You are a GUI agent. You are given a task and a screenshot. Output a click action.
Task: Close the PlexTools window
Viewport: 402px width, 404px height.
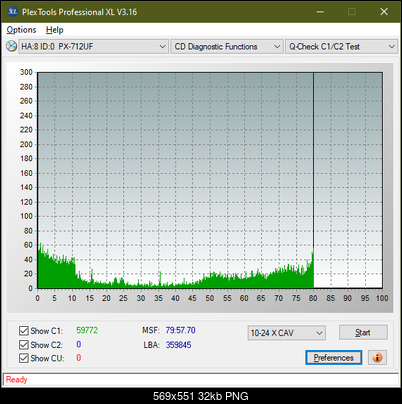384,12
